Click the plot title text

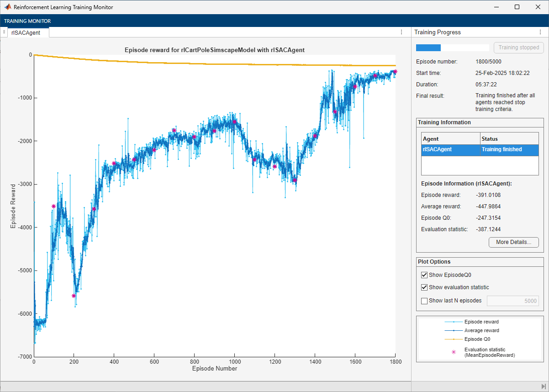(214, 50)
